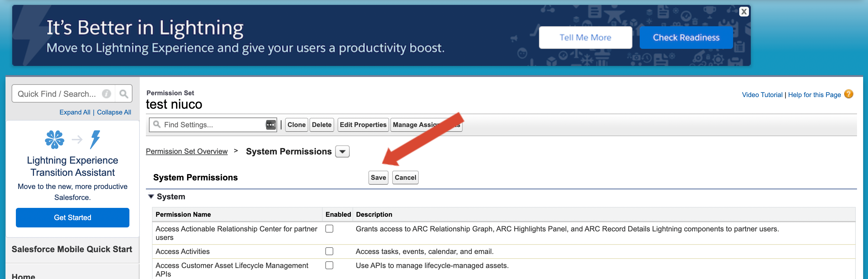Click the Quick Find info icon

coord(107,94)
